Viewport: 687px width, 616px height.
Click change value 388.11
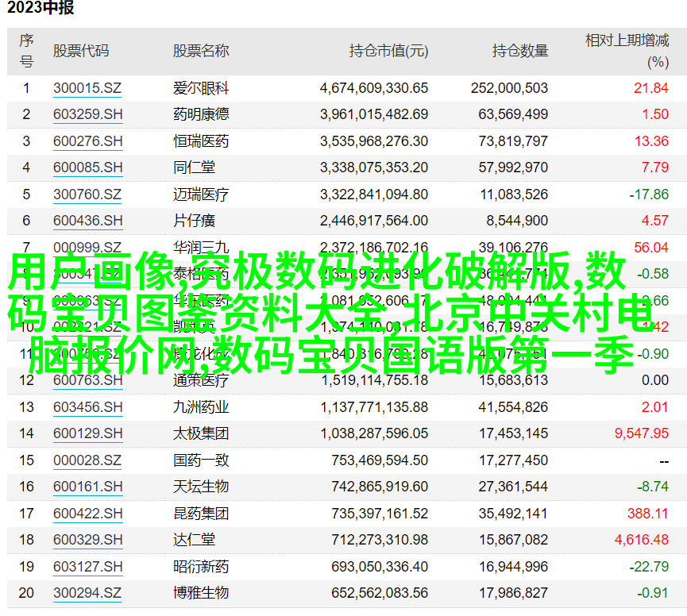[647, 513]
